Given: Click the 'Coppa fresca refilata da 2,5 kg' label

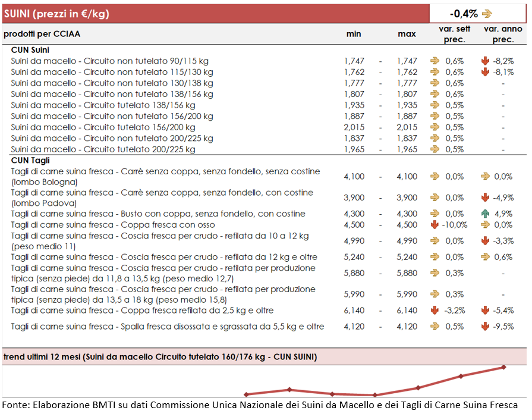Looking at the screenshot, I should point(142,311).
